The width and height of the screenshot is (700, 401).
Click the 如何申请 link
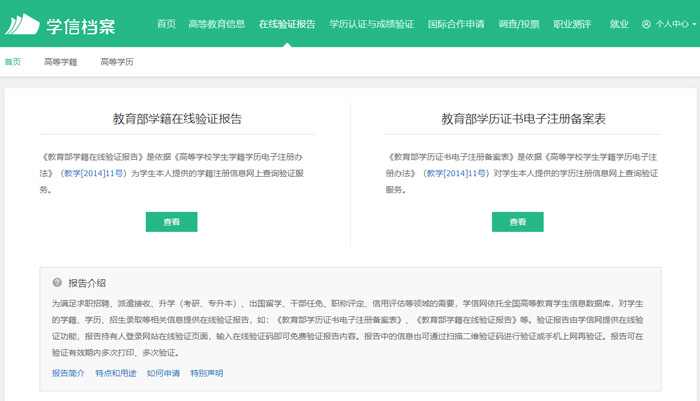click(162, 373)
